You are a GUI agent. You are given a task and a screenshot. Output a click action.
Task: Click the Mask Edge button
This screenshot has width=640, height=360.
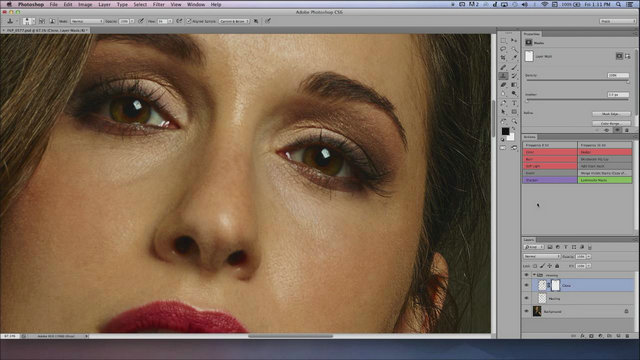[x=611, y=114]
